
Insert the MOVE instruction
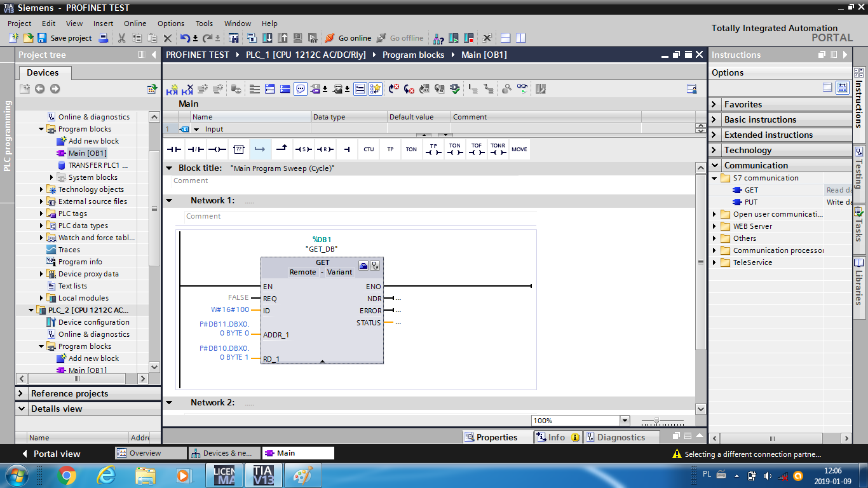(x=519, y=149)
